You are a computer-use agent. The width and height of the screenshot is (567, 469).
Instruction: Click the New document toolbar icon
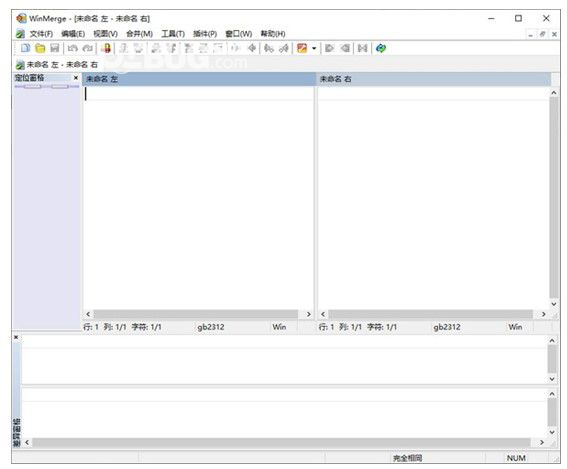coord(25,48)
